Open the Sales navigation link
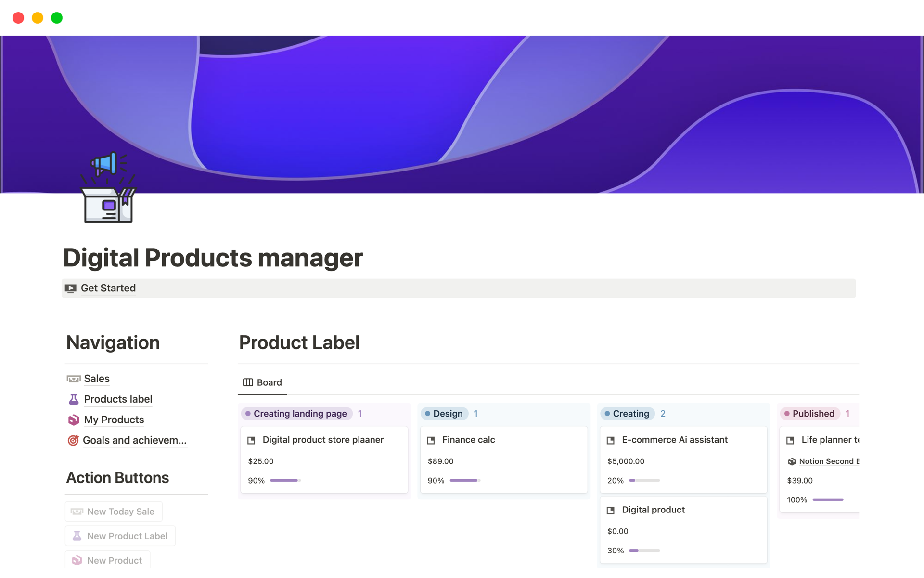The width and height of the screenshot is (924, 578). [x=97, y=379]
